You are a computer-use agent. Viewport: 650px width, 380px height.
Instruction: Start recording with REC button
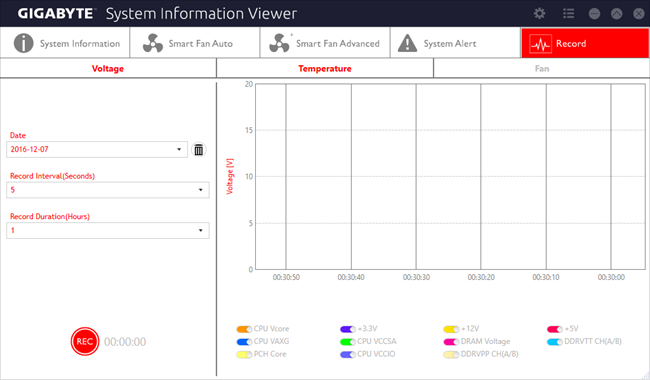[x=85, y=341]
